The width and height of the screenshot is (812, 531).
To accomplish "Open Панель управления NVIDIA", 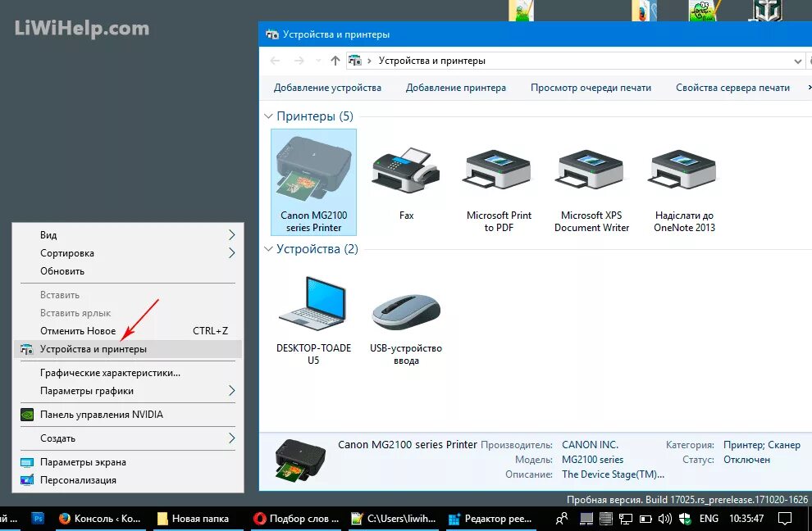I will [128, 415].
